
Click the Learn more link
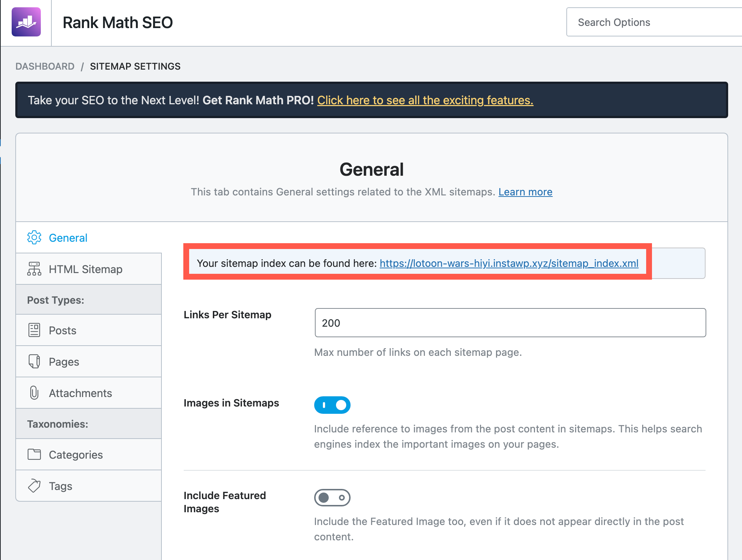point(525,192)
